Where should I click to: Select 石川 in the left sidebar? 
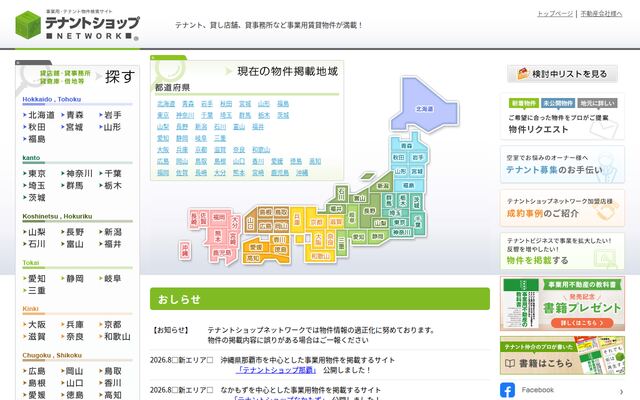tap(37, 244)
